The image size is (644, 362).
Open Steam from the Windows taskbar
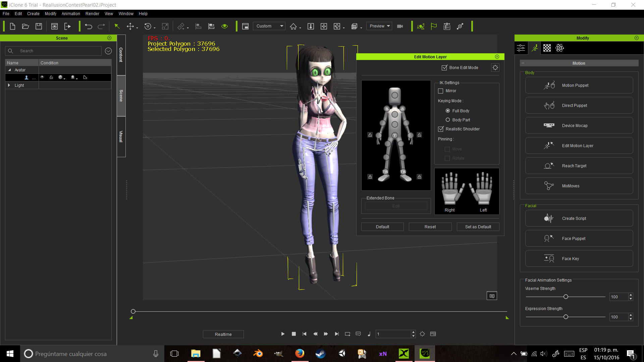click(320, 354)
